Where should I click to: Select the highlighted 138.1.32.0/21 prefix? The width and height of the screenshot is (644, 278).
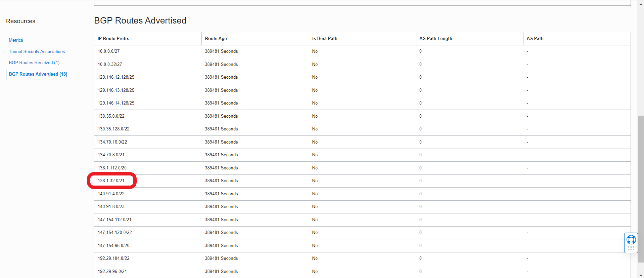pos(111,181)
